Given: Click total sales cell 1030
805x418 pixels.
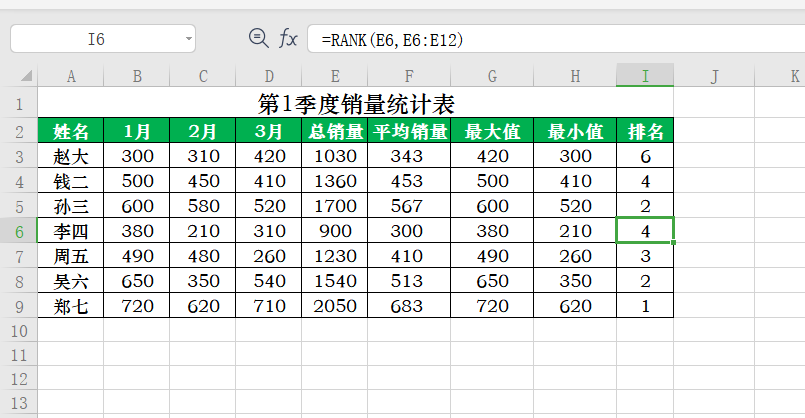Looking at the screenshot, I should pyautogui.click(x=335, y=156).
